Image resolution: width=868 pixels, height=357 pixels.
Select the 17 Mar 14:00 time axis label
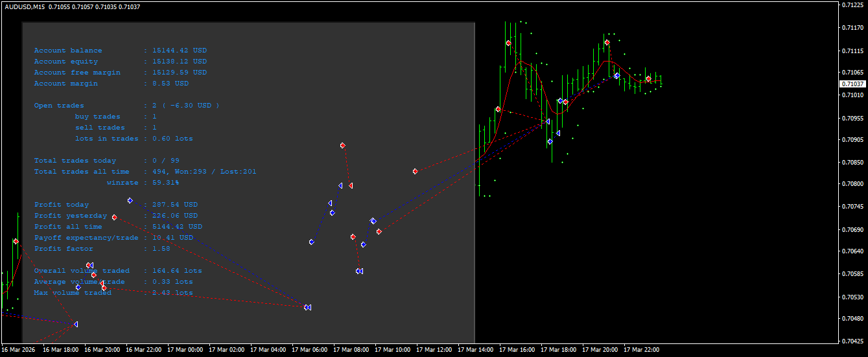tap(475, 350)
